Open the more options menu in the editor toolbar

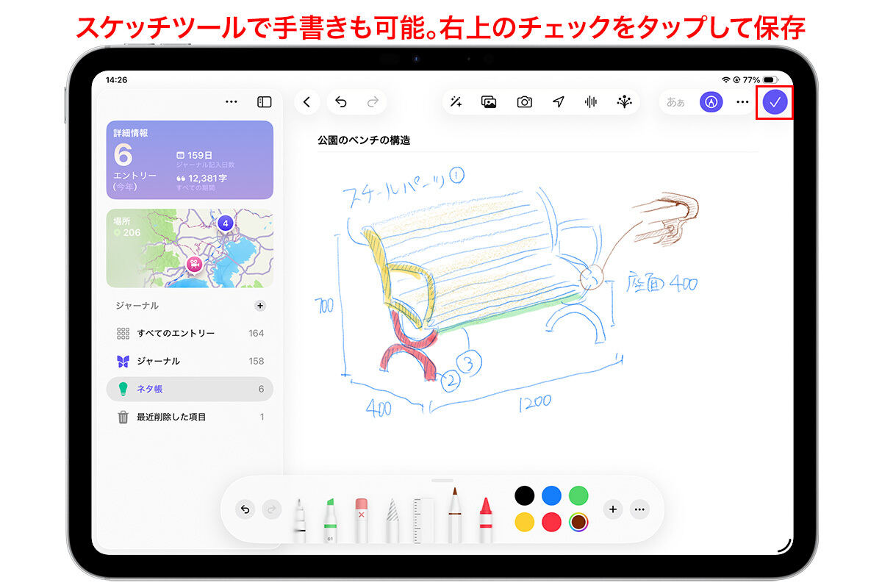[742, 102]
